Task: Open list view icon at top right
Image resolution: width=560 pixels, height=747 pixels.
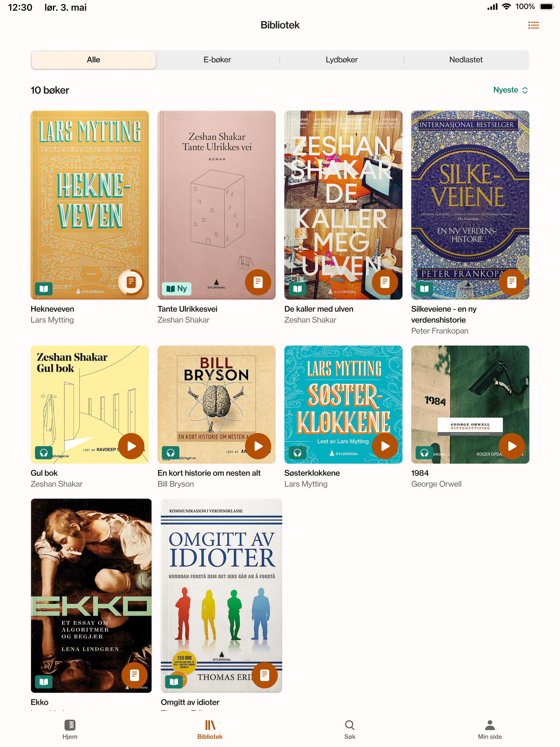Action: [533, 25]
